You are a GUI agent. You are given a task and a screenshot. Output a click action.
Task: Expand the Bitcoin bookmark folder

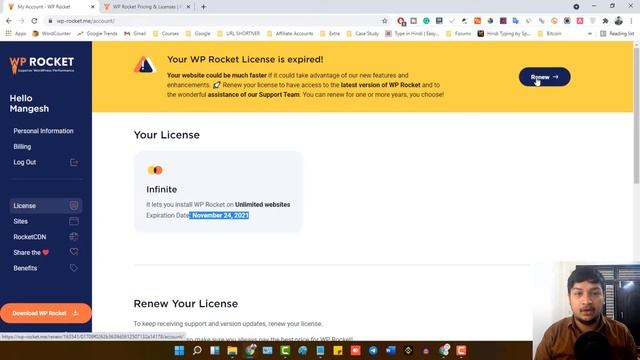pos(550,33)
